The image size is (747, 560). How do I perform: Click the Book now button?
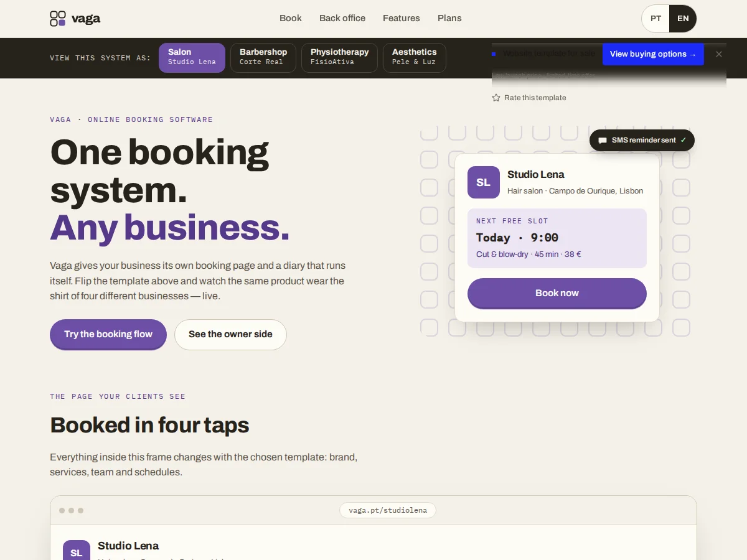(x=557, y=293)
